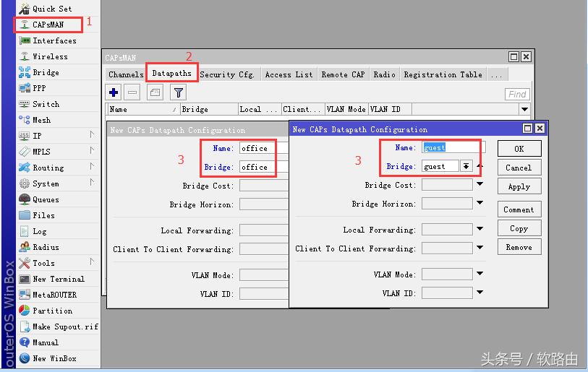Open the column chooser dropdown in table header
The height and width of the screenshot is (372, 588).
point(524,109)
